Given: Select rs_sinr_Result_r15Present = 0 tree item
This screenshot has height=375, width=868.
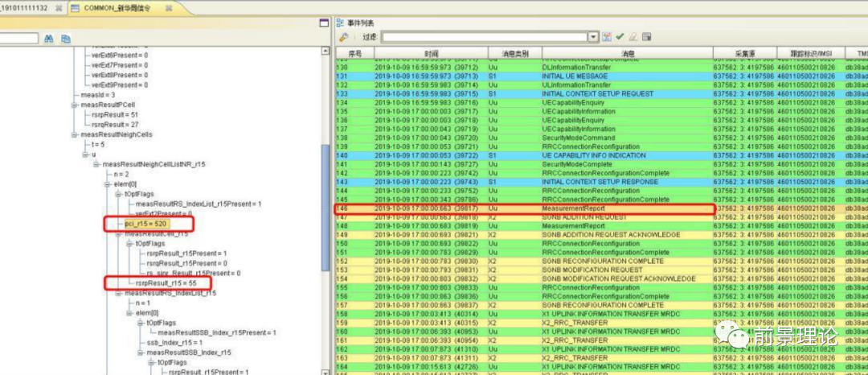Looking at the screenshot, I should click(x=194, y=273).
